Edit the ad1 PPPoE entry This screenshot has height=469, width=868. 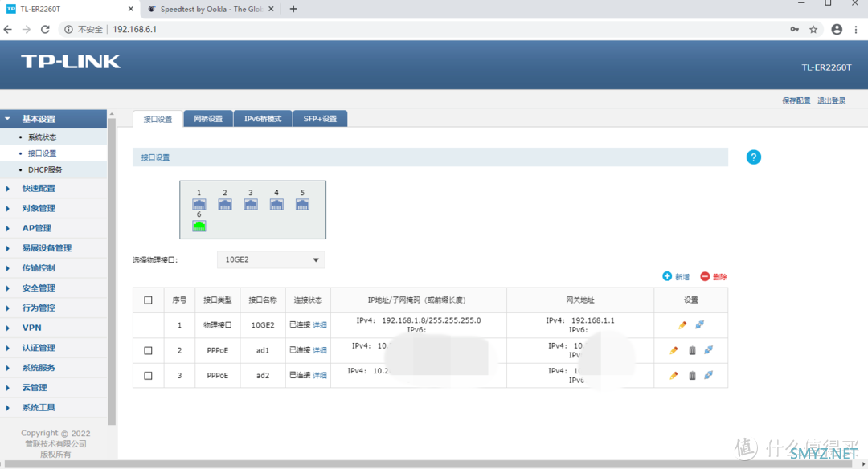674,350
